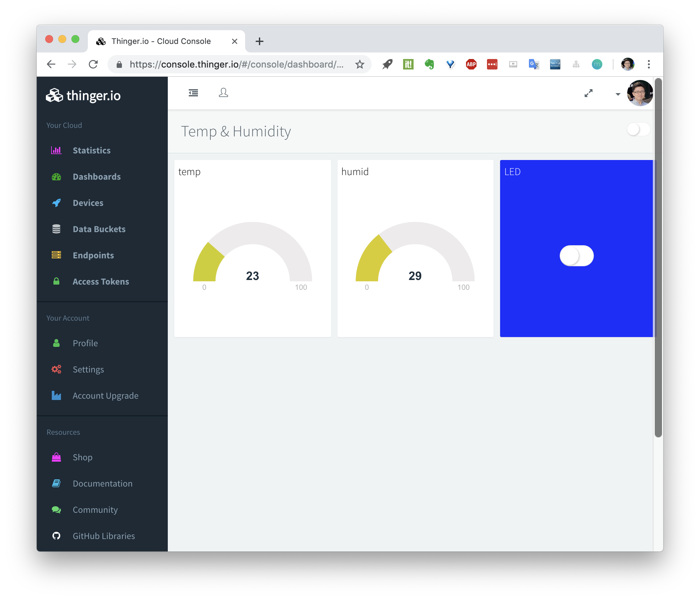The height and width of the screenshot is (600, 700).
Task: Click the Chrome profile avatar
Action: (x=627, y=64)
